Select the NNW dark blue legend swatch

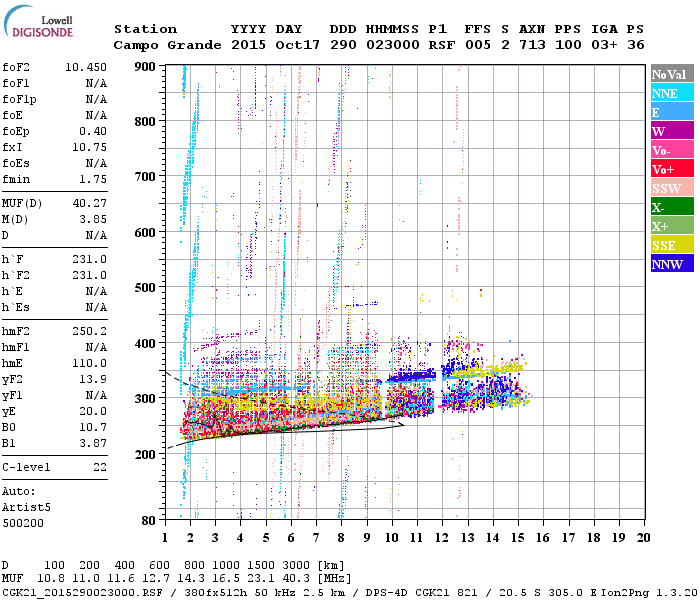pyautogui.click(x=672, y=263)
